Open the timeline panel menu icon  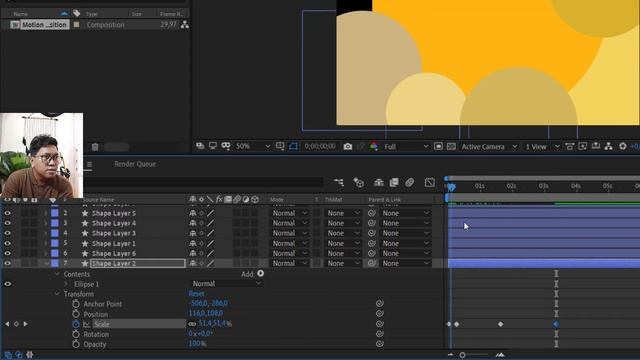point(89,164)
